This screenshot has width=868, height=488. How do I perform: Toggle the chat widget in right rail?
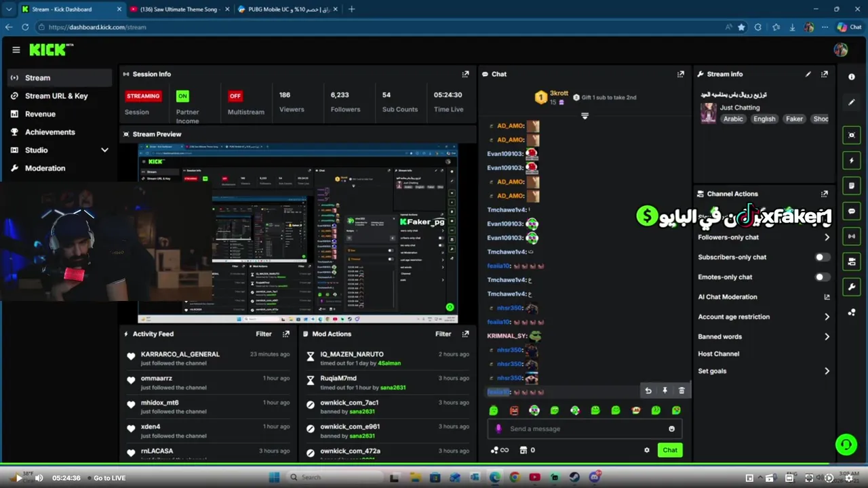click(852, 211)
